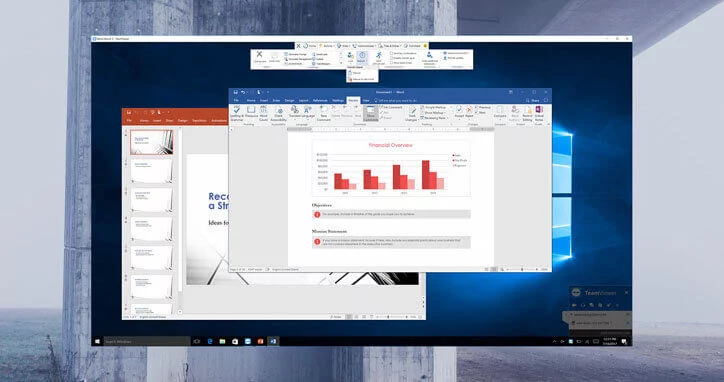Open the Windows Start menu
The height and width of the screenshot is (382, 724).
(97, 341)
